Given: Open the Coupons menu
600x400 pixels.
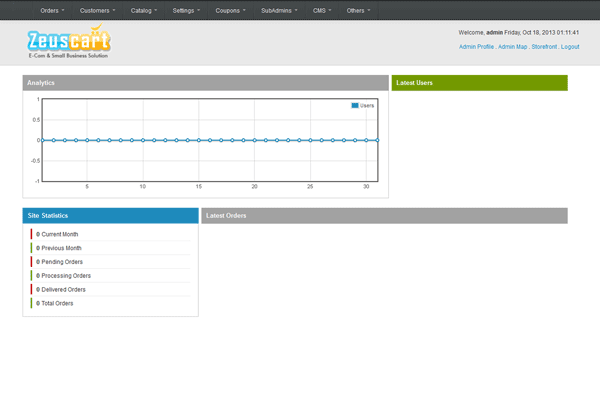Looking at the screenshot, I should tap(231, 11).
